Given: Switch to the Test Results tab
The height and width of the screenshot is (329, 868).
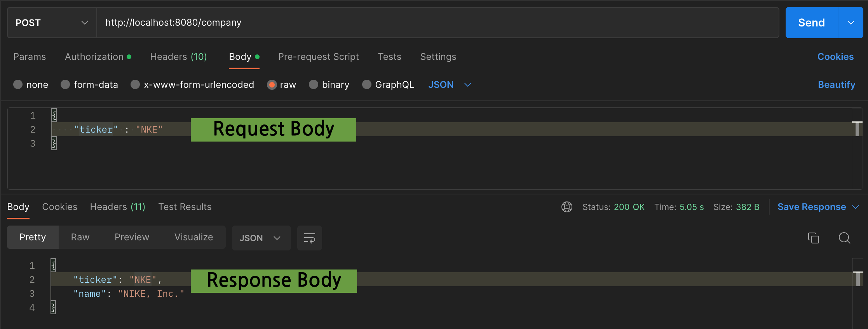Looking at the screenshot, I should (x=185, y=207).
